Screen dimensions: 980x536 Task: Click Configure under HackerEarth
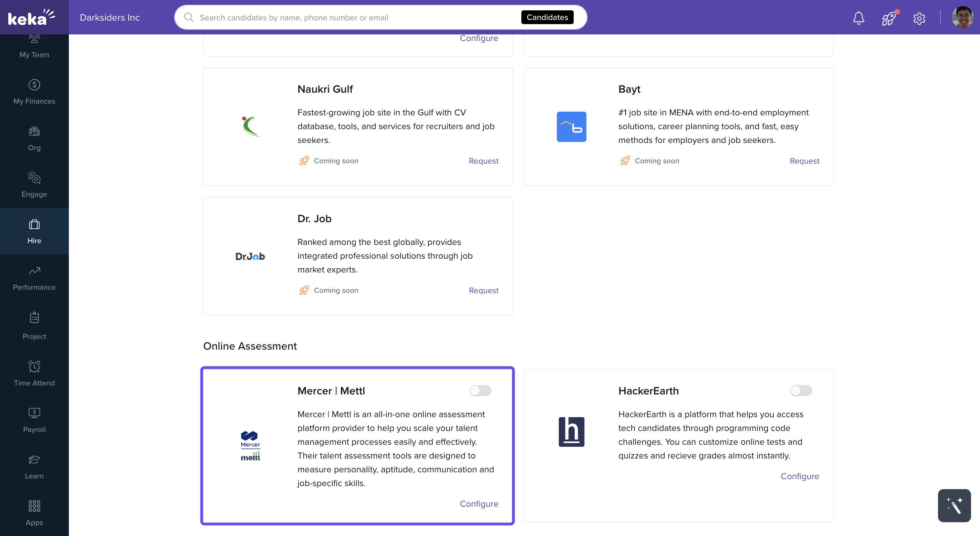click(x=799, y=476)
